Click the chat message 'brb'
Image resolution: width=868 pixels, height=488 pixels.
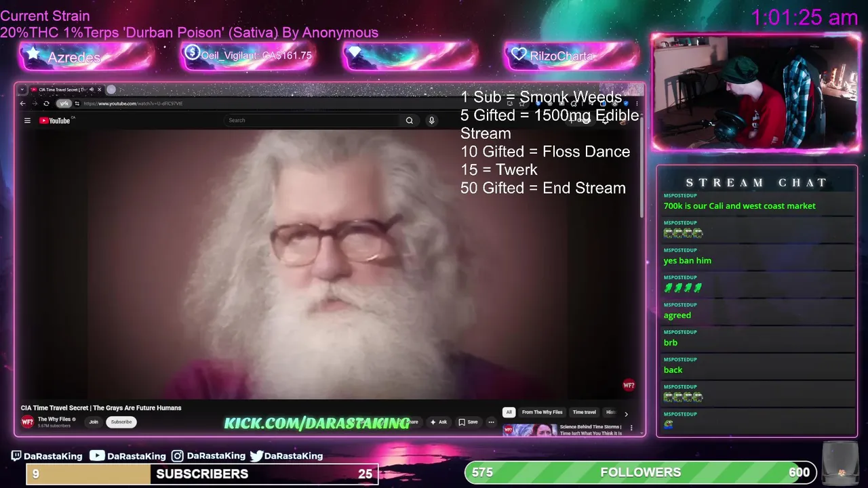670,342
